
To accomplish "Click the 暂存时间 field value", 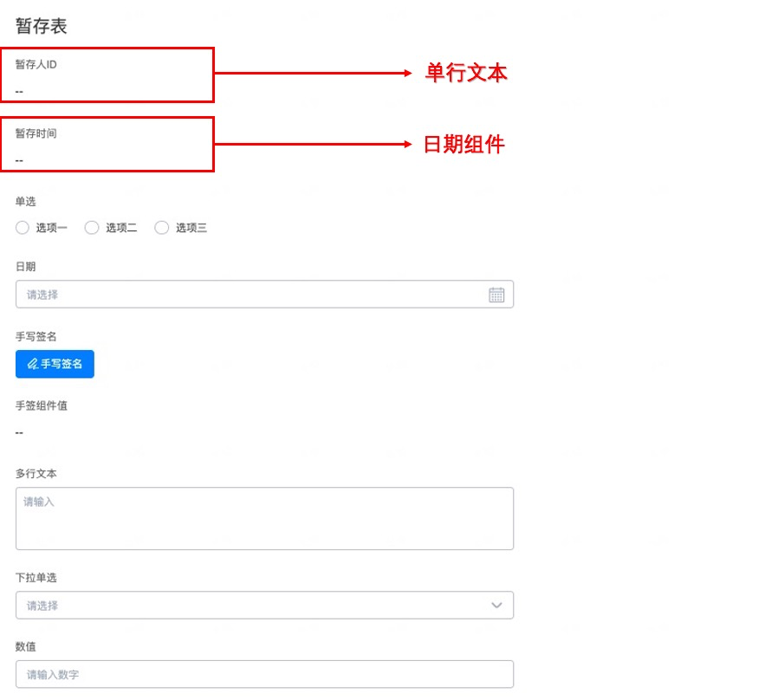I will tap(19, 161).
